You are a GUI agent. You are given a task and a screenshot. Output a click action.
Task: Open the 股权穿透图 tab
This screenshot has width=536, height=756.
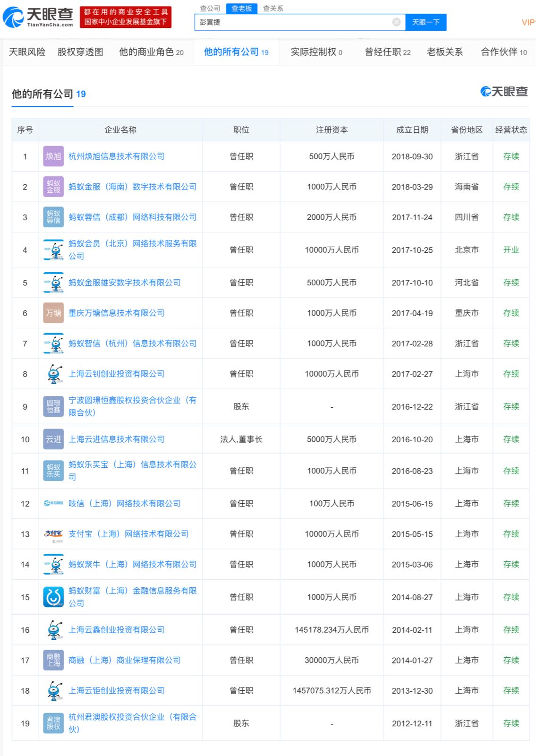click(x=80, y=52)
